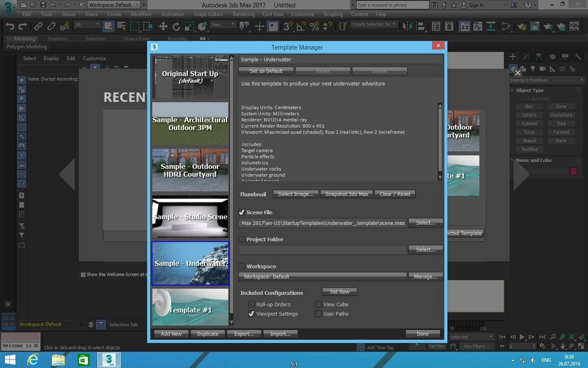Choose the Select Object tool

109,27
